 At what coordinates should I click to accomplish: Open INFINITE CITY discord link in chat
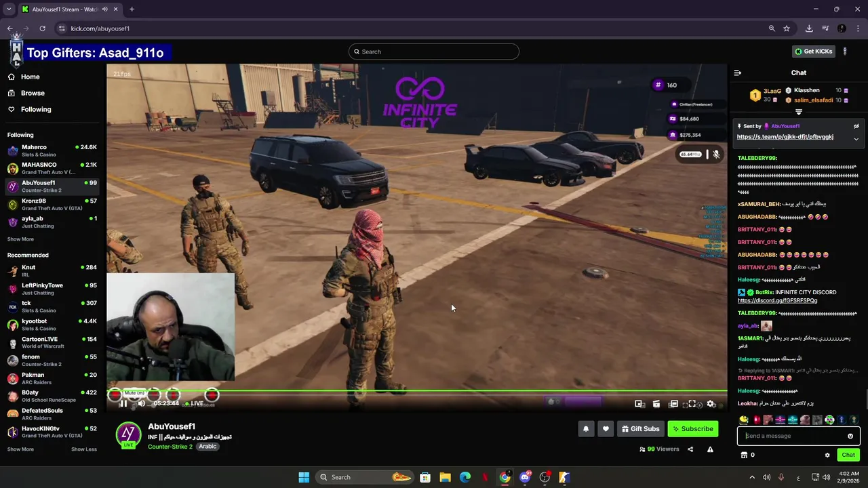point(777,300)
